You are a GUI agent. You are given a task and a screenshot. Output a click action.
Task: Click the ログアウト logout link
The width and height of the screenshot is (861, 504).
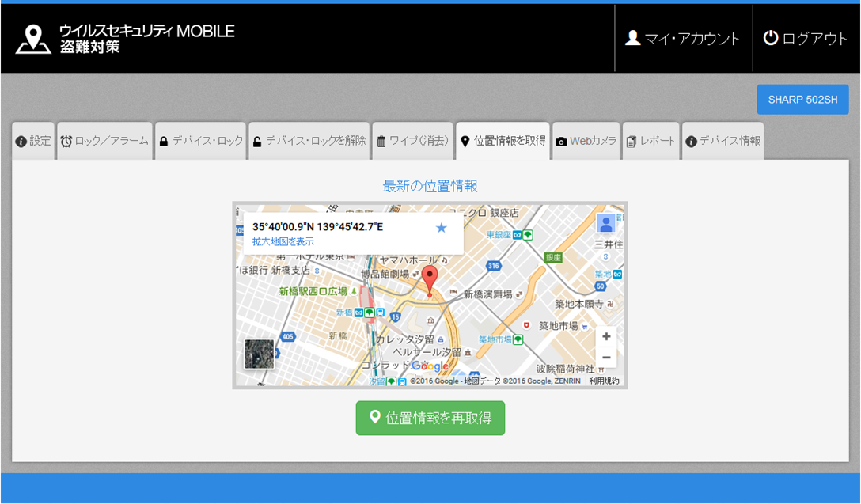pyautogui.click(x=806, y=39)
